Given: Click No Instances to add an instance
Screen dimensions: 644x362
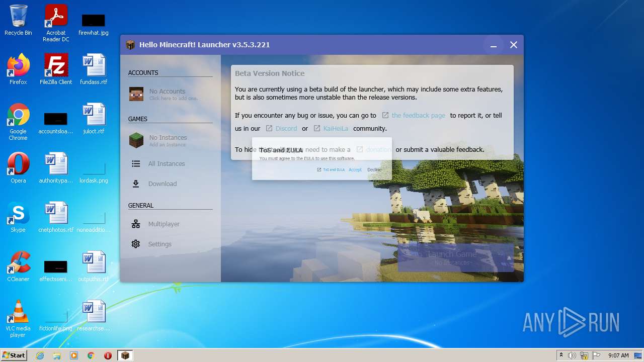Looking at the screenshot, I should (x=171, y=140).
